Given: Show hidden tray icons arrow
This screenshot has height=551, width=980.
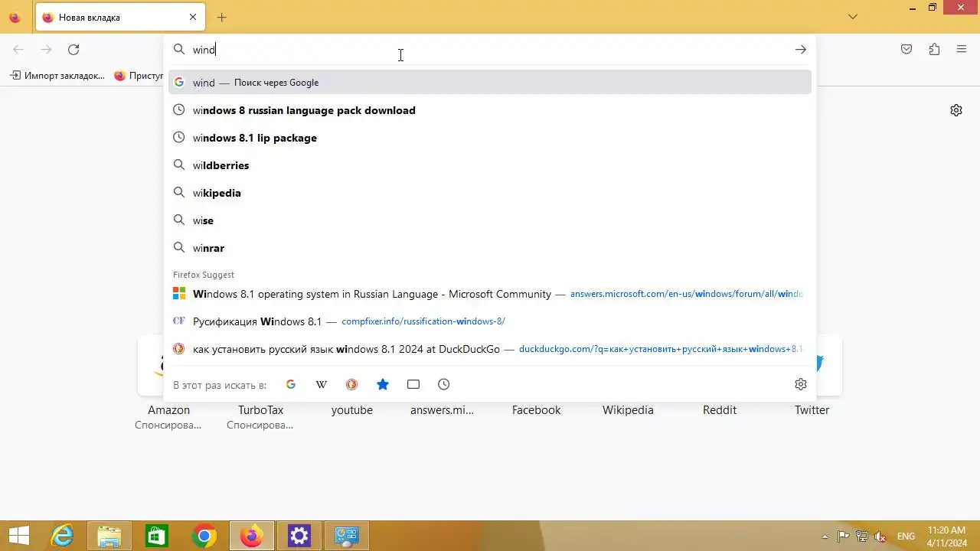Looking at the screenshot, I should (825, 536).
